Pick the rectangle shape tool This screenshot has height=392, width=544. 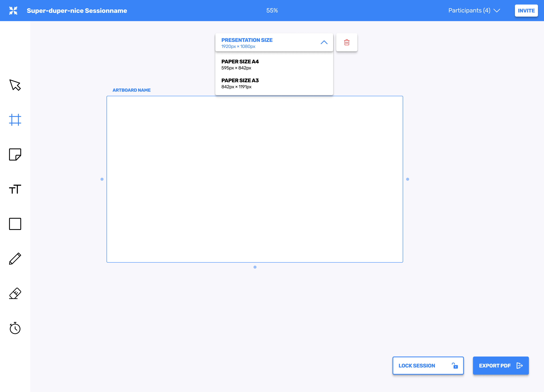pos(15,224)
